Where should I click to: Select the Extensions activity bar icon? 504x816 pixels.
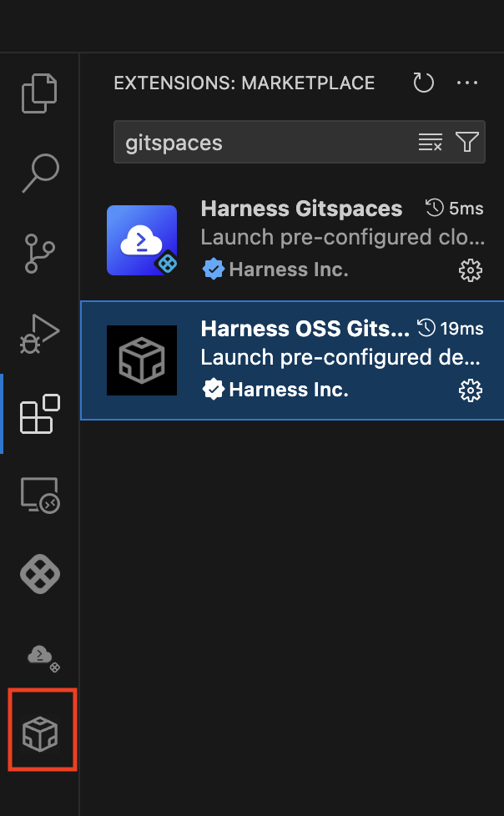point(40,414)
